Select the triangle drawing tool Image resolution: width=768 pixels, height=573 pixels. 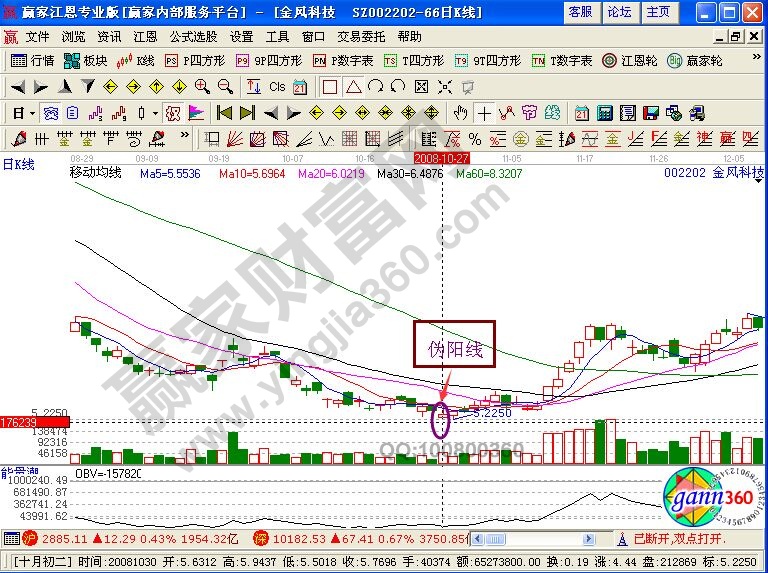354,87
